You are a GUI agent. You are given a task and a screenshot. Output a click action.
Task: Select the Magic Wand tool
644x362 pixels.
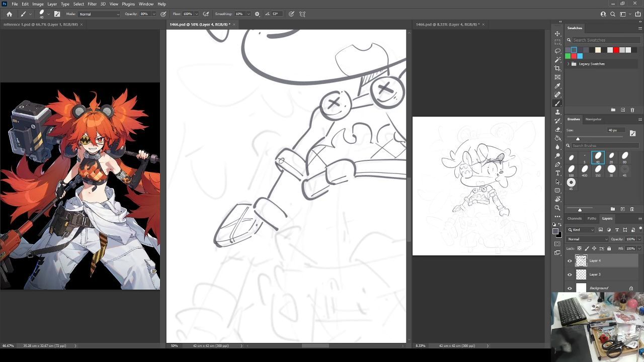(557, 60)
